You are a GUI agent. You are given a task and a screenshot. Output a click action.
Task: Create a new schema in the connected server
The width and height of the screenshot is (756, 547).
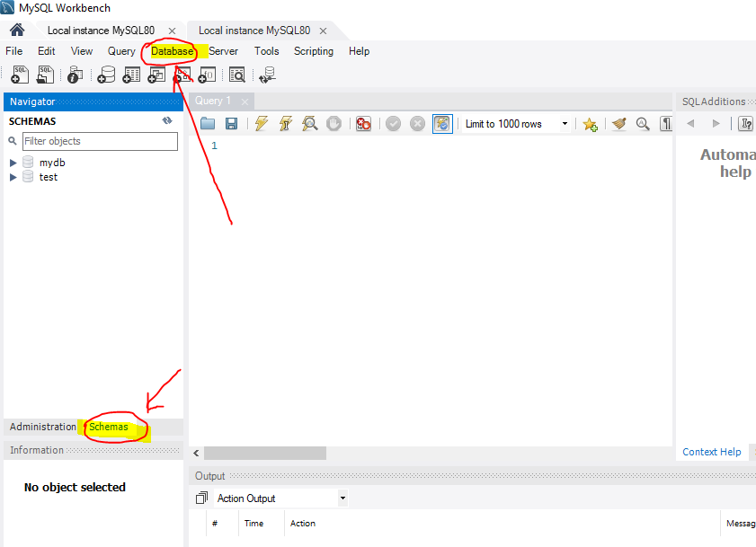pos(106,75)
